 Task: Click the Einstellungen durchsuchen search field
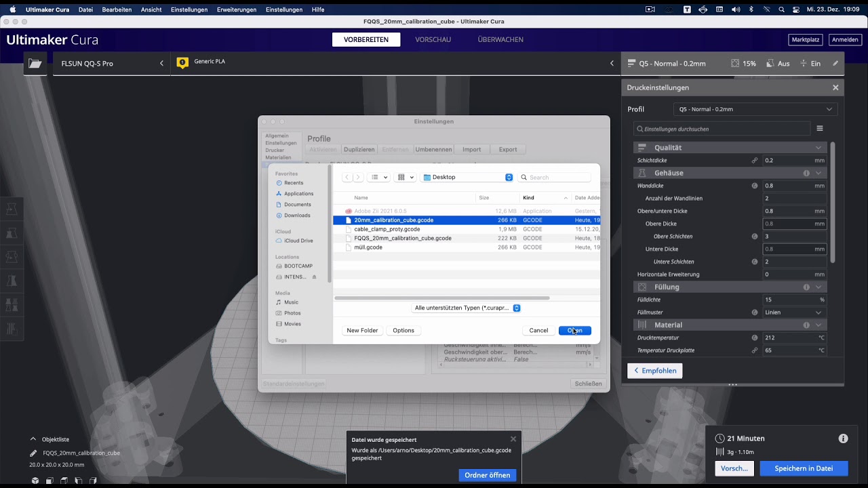(722, 129)
